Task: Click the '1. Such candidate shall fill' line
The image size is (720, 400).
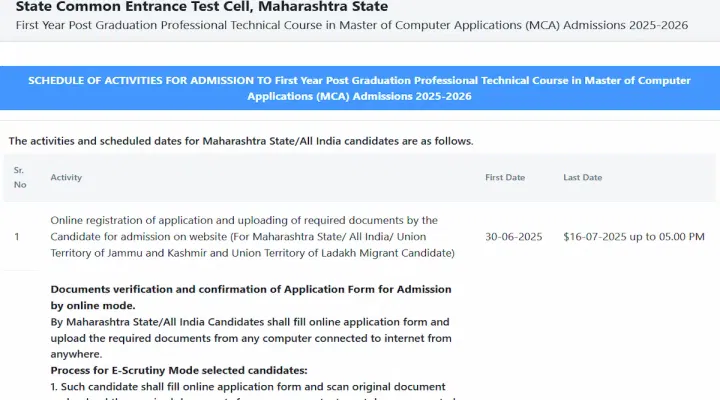Action: [x=247, y=387]
